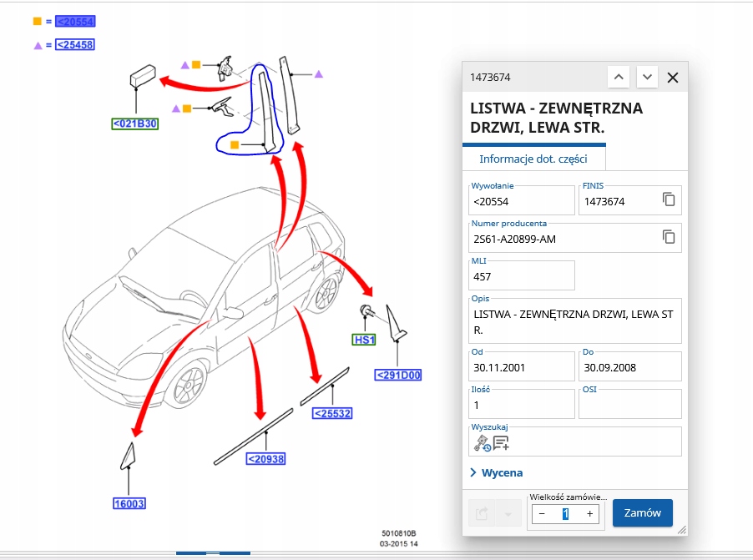Click the share icon beside order quantity

pos(482,514)
